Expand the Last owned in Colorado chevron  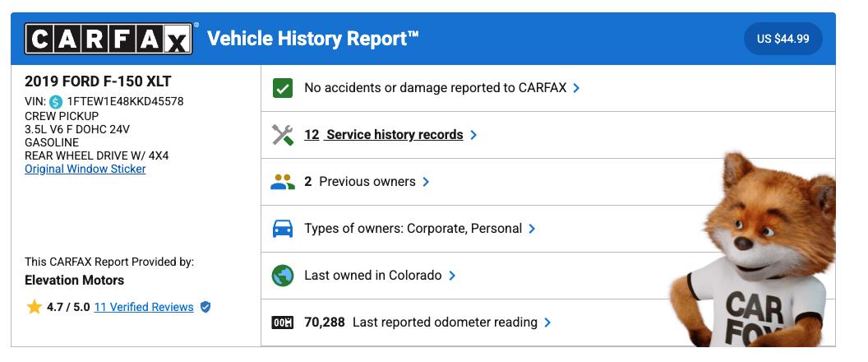(x=452, y=276)
